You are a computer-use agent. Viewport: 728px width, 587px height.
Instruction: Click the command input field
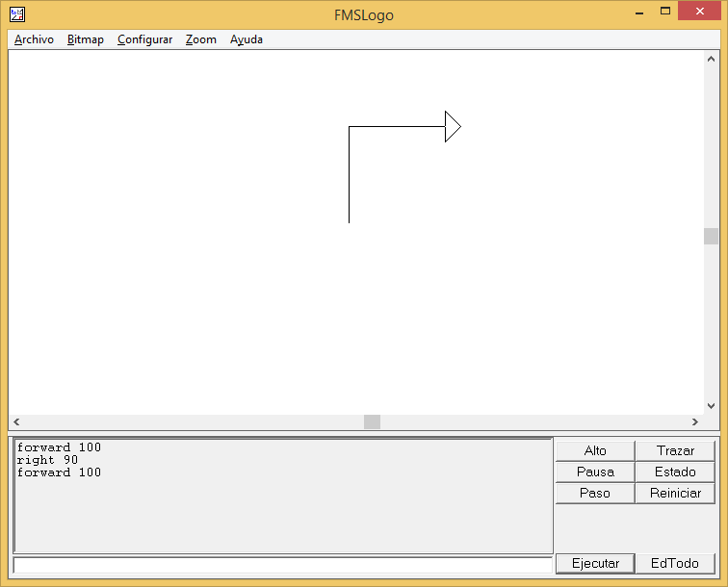pyautogui.click(x=282, y=564)
